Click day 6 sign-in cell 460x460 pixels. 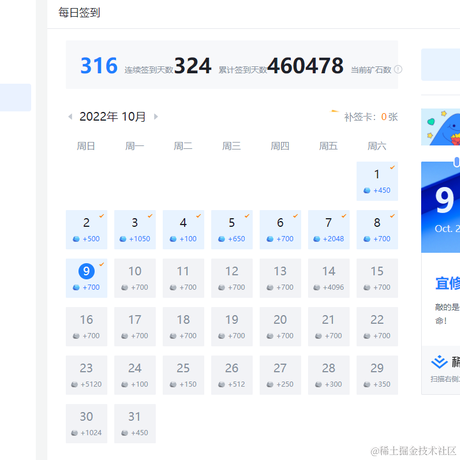coord(280,230)
